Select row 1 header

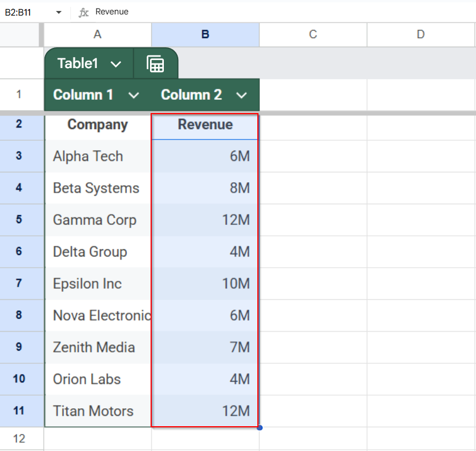click(x=19, y=95)
